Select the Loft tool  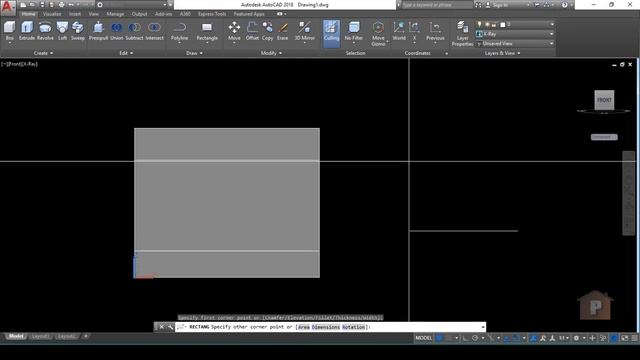click(x=62, y=31)
